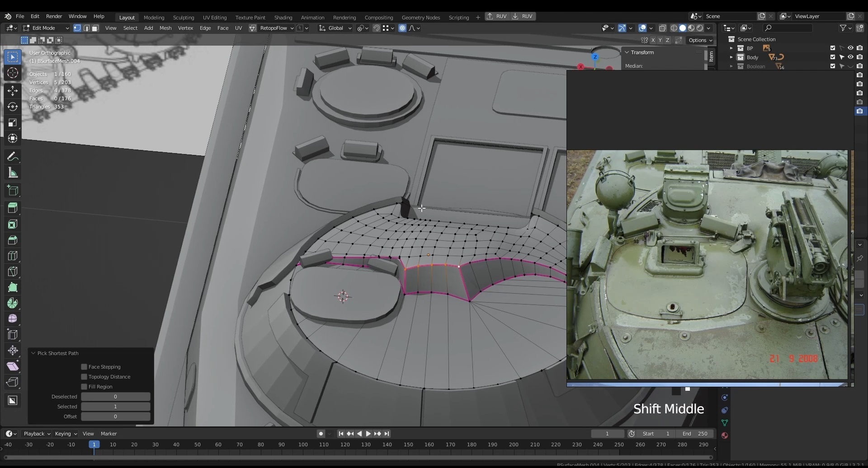The image size is (868, 468).
Task: Select the solid viewport shading
Action: click(x=683, y=28)
